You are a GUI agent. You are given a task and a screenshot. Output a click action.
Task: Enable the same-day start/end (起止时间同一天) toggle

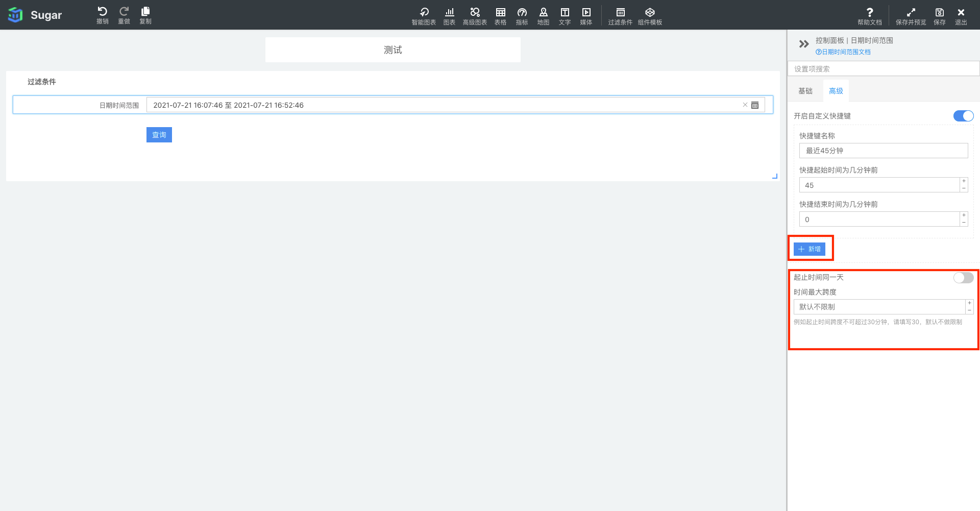coord(963,277)
